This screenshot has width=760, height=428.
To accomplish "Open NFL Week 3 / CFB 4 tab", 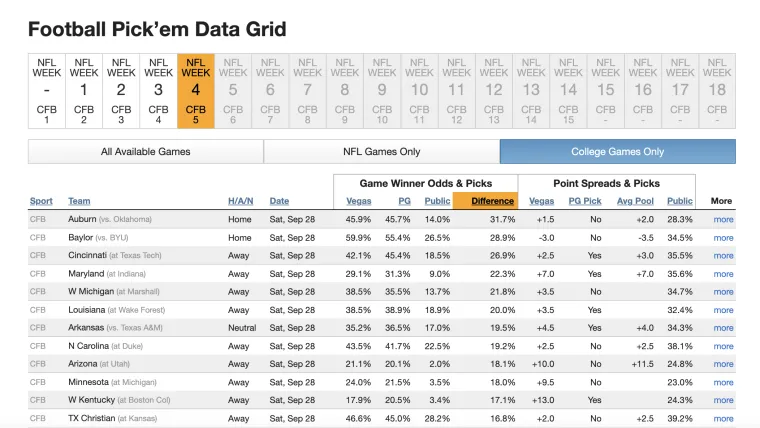I will pos(158,90).
